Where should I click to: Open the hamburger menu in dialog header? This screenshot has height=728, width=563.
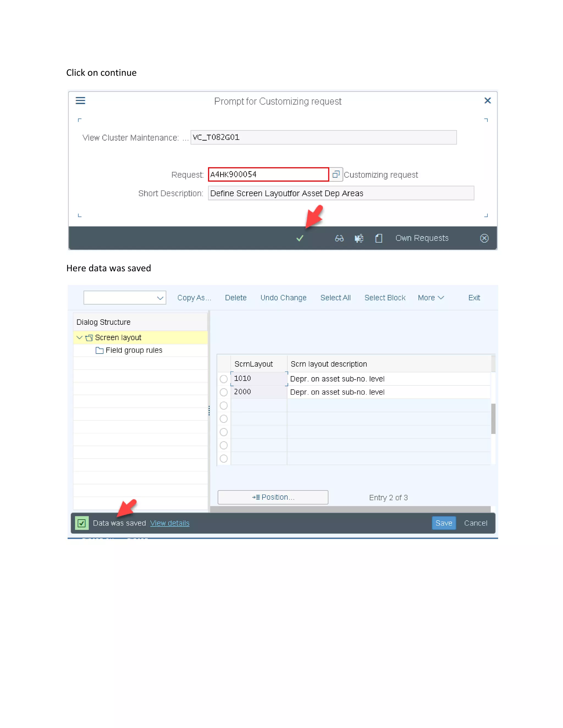pyautogui.click(x=80, y=101)
